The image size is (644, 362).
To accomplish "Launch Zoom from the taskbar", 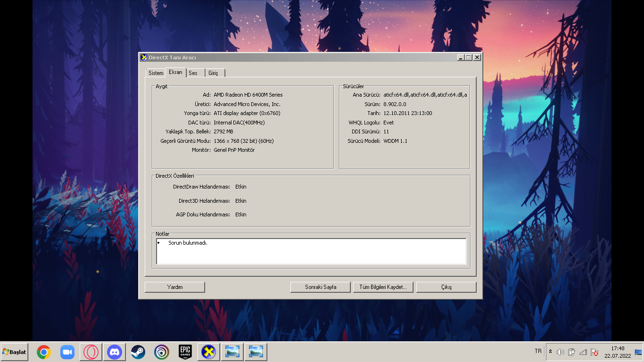I will click(67, 352).
